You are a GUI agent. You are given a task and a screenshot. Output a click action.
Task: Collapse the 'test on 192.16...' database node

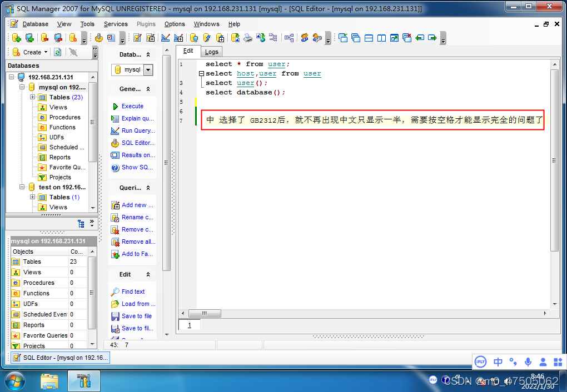point(22,187)
